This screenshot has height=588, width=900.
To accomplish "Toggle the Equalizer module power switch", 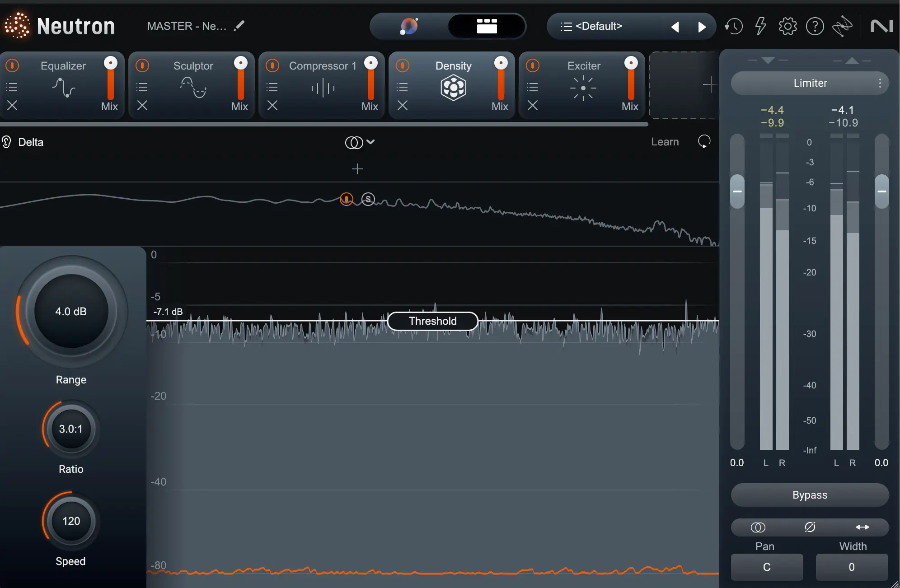I will point(12,65).
